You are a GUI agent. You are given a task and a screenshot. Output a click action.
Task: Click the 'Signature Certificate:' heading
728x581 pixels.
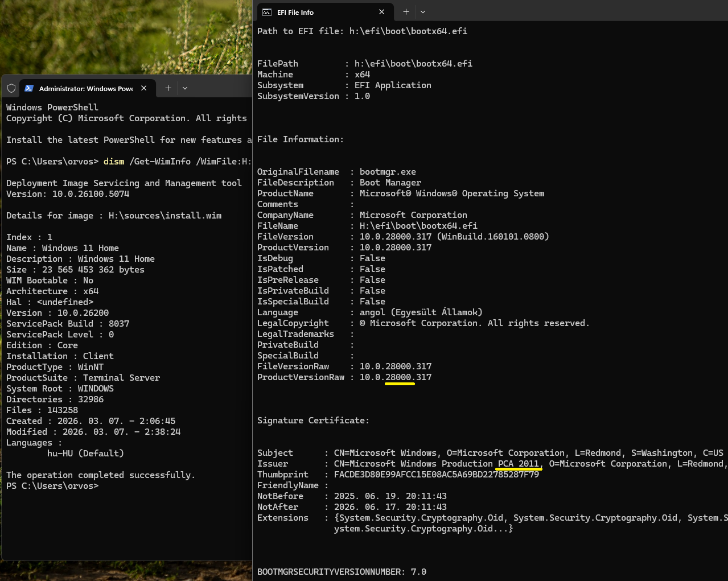point(313,421)
